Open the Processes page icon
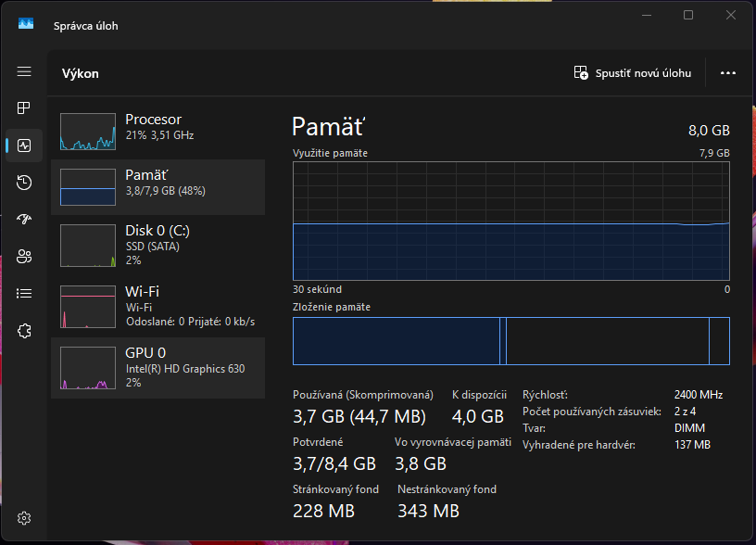This screenshot has height=545, width=756. tap(24, 108)
